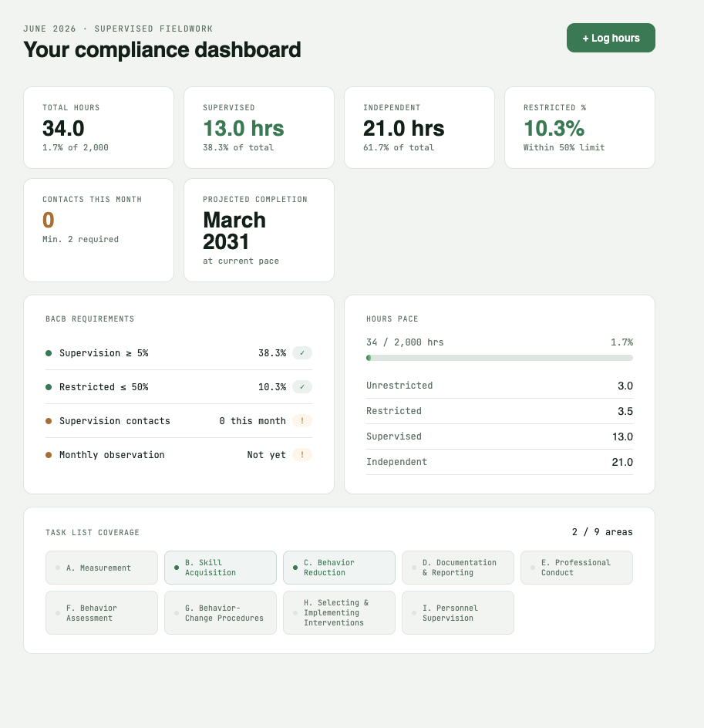Click the Task List Coverage heading

point(93,533)
